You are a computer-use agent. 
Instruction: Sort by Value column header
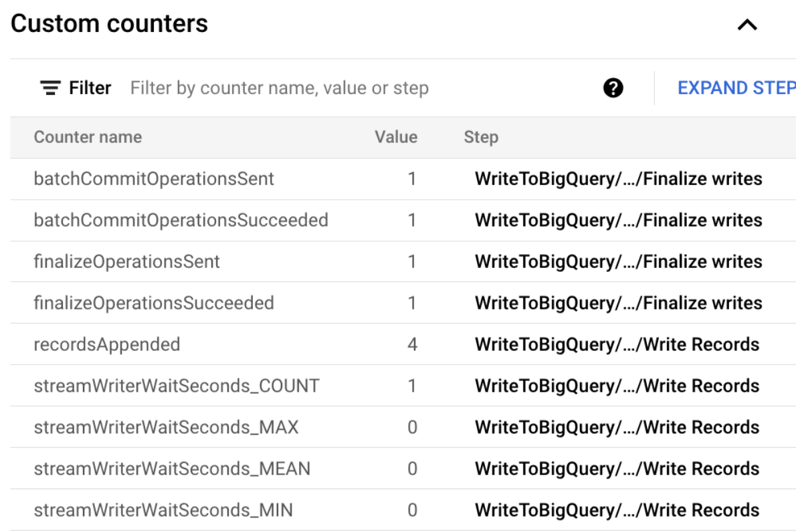396,137
